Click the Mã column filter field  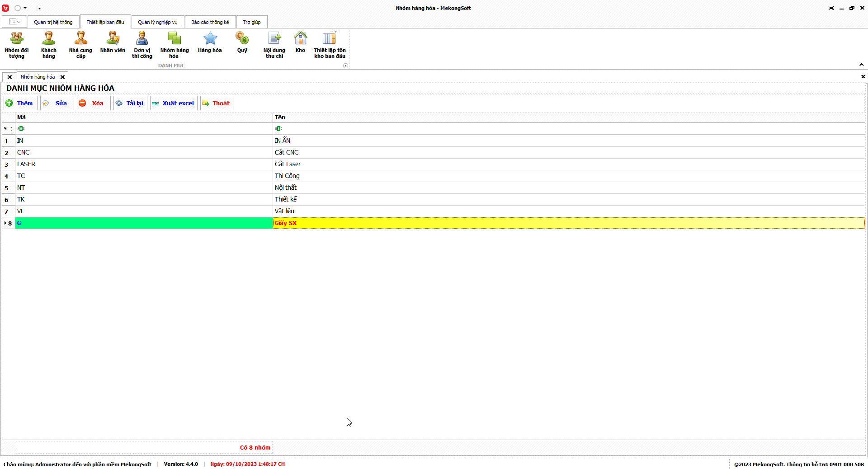pos(145,129)
